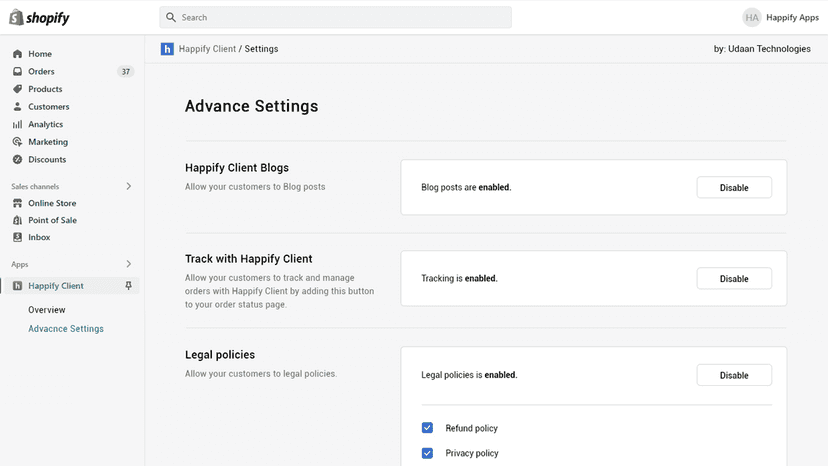This screenshot has height=466, width=828.
Task: Open the Overview sub-item
Action: click(47, 310)
